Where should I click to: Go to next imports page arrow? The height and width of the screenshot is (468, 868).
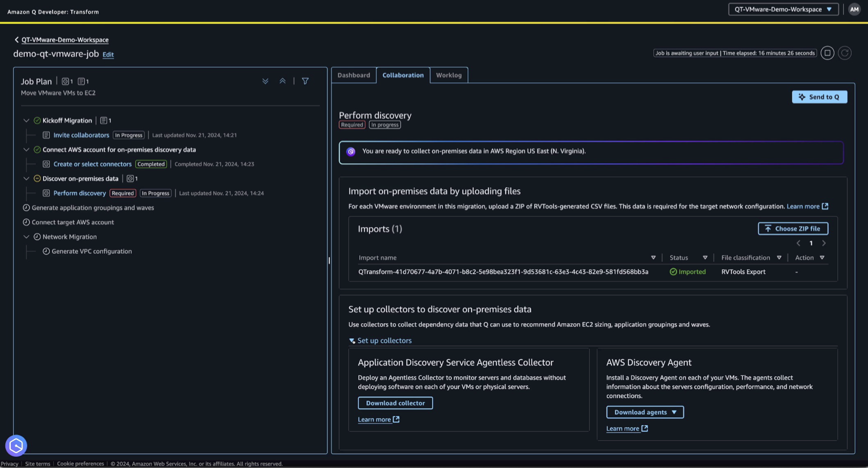(x=824, y=243)
